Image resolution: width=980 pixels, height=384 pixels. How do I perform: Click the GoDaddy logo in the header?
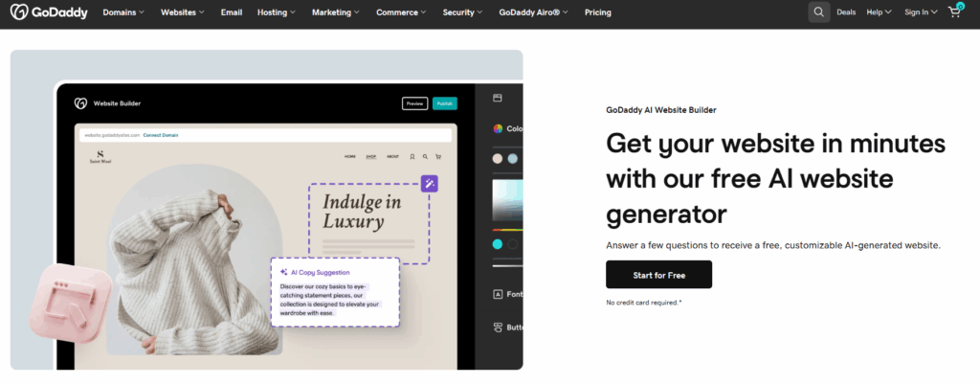(50, 11)
